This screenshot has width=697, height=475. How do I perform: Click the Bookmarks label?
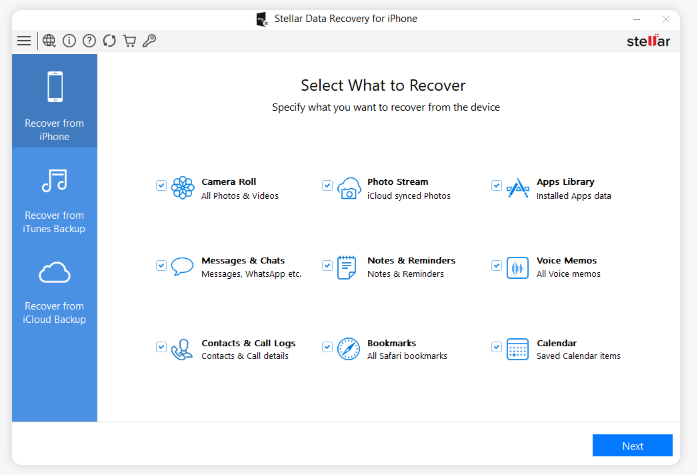(x=392, y=343)
